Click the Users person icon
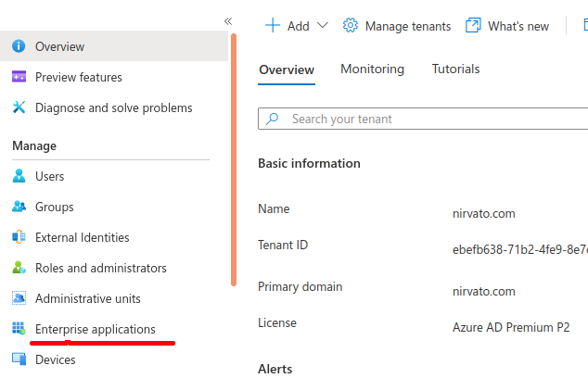 [x=19, y=176]
